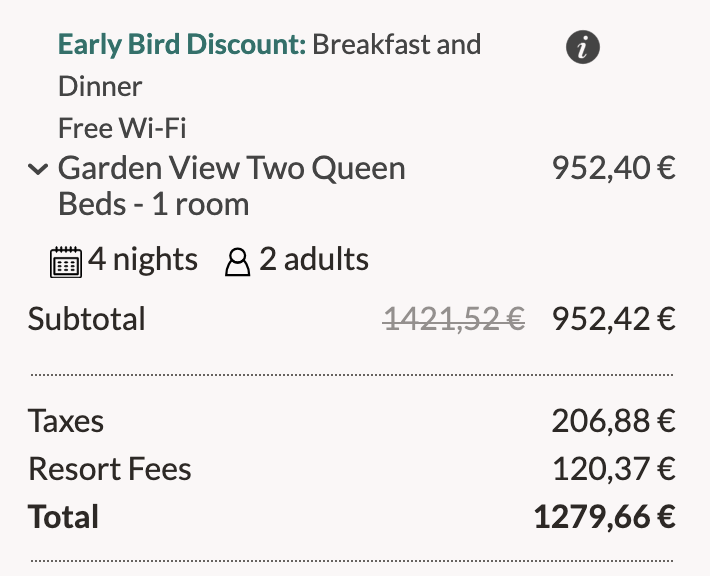
Task: Click the room price 952,40 €
Action: [613, 168]
